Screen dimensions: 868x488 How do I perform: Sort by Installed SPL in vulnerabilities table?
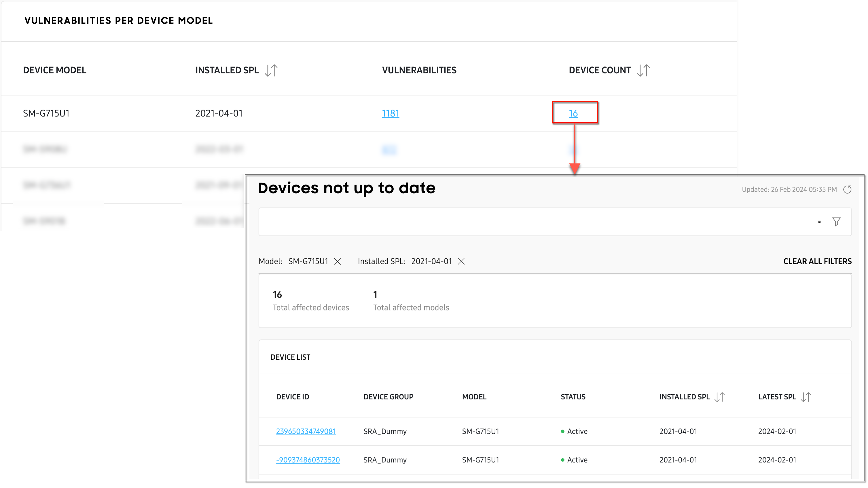(271, 70)
